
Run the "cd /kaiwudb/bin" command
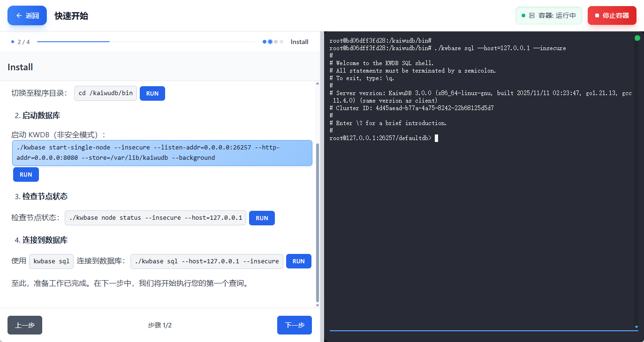pos(152,93)
